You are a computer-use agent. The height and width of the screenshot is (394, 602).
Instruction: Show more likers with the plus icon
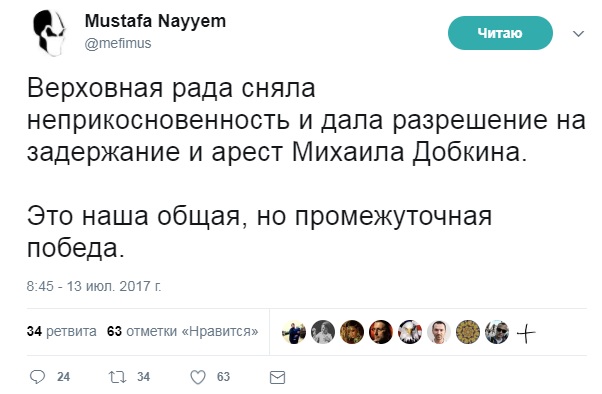coord(526,333)
